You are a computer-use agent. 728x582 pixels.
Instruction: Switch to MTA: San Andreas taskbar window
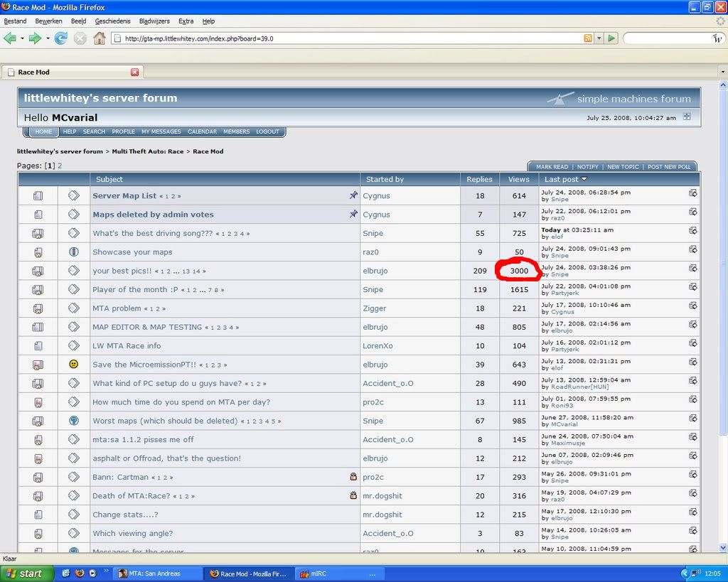(158, 573)
